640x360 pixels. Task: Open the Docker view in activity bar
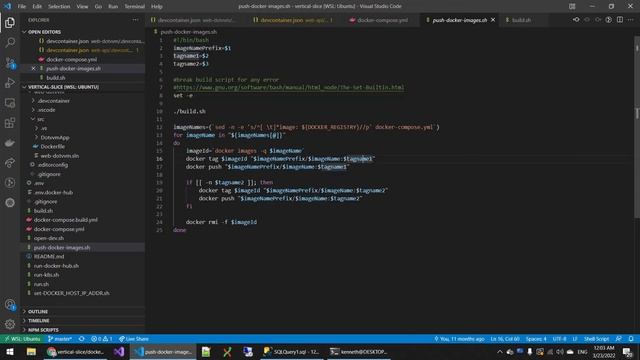[10, 142]
